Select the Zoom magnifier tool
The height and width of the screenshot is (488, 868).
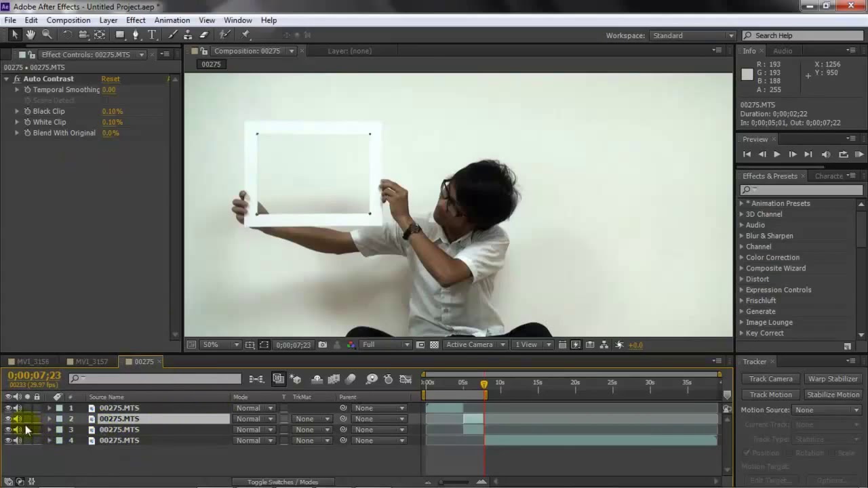(x=47, y=35)
